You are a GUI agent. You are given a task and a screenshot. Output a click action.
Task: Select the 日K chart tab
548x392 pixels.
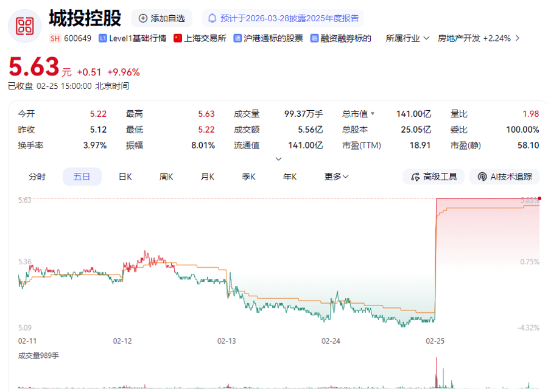125,177
